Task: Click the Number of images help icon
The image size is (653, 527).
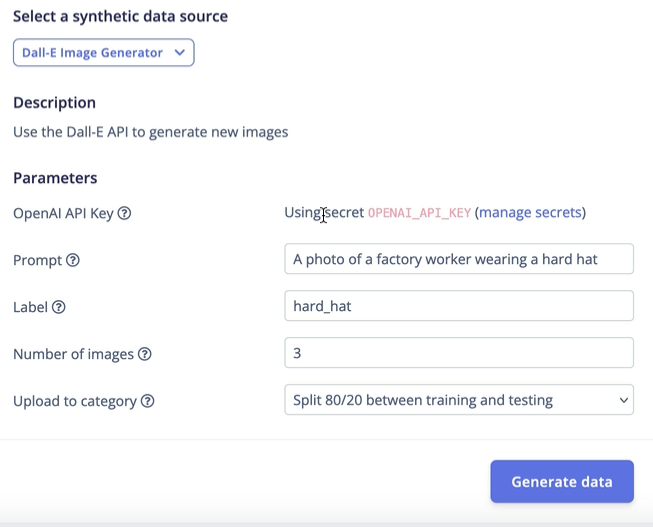Action: [x=145, y=354]
